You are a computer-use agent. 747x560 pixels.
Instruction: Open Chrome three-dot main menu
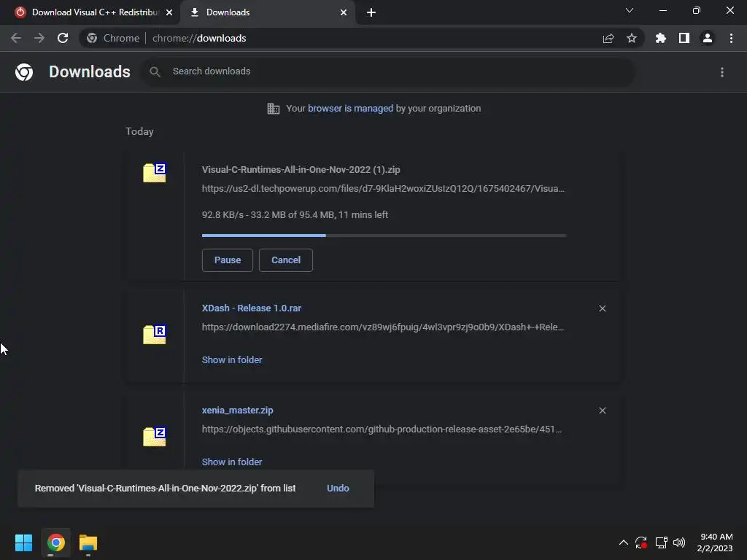pos(731,38)
